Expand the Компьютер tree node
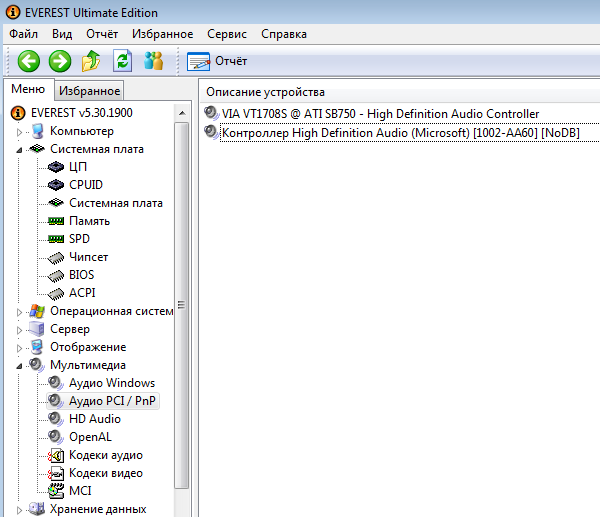Screen dimensions: 600x517 pyautogui.click(x=19, y=132)
